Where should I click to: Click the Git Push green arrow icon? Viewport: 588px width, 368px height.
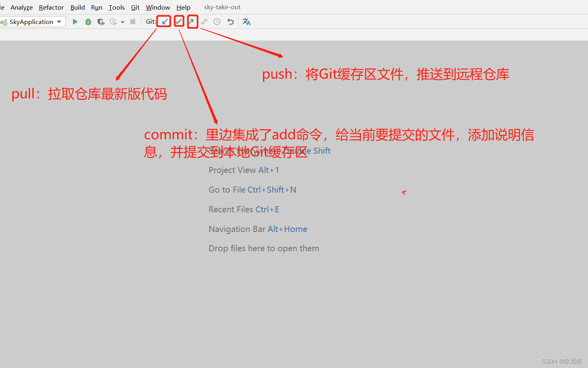[192, 22]
